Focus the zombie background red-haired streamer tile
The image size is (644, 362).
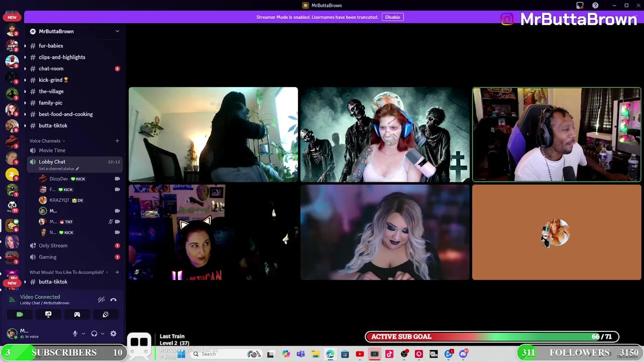385,134
